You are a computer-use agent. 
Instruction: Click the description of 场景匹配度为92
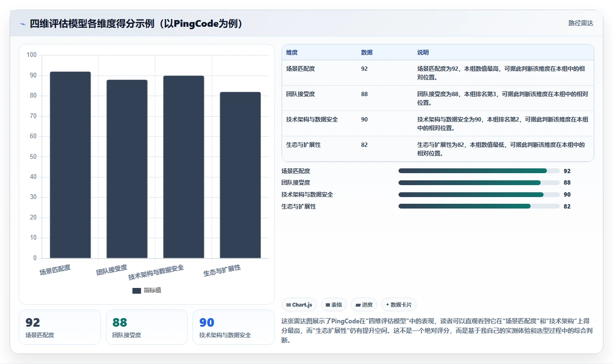pos(501,73)
